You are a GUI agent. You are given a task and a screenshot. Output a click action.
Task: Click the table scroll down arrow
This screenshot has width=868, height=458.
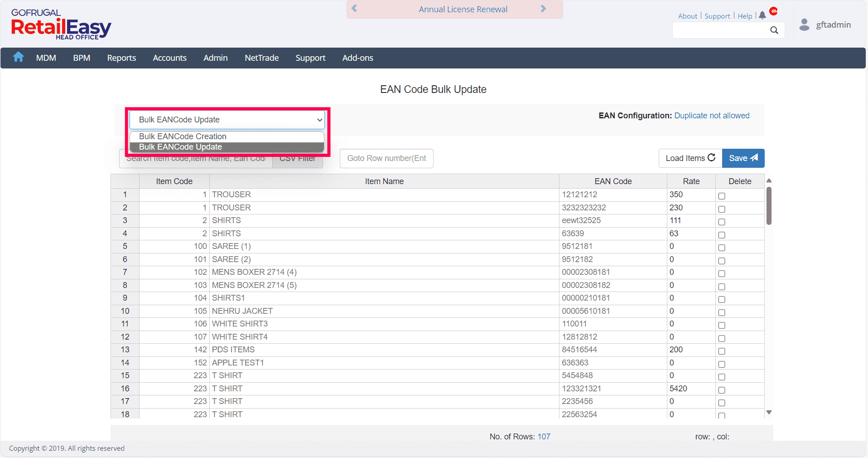tap(769, 412)
